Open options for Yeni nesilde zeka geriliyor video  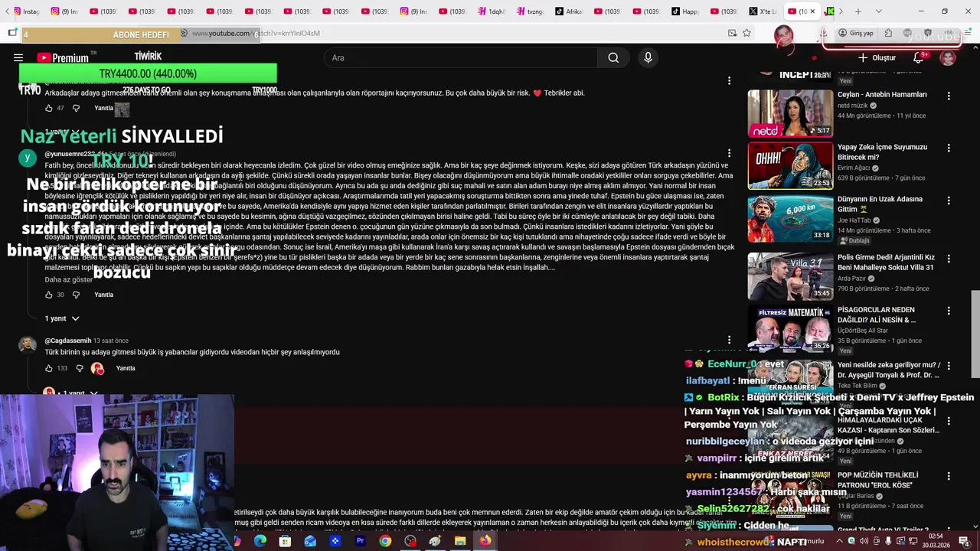tap(949, 367)
